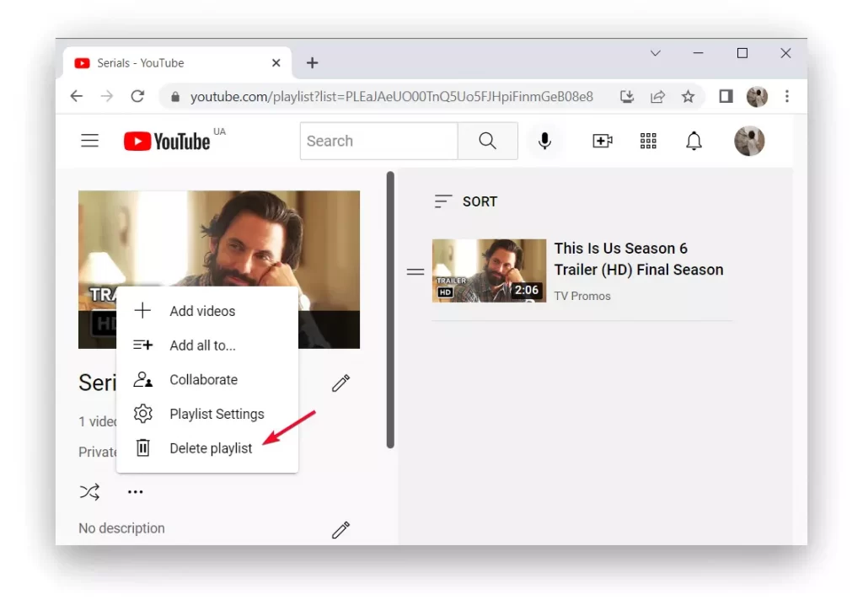Shuffle play the playlist
The width and height of the screenshot is (863, 616).
pos(89,491)
